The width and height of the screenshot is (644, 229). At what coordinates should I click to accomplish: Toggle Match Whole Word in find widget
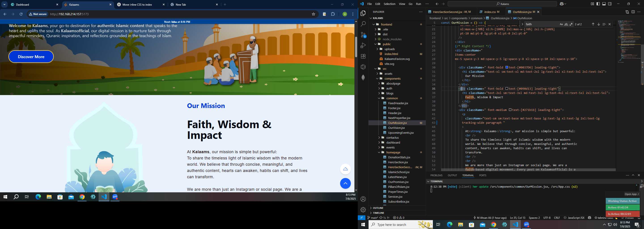click(566, 24)
